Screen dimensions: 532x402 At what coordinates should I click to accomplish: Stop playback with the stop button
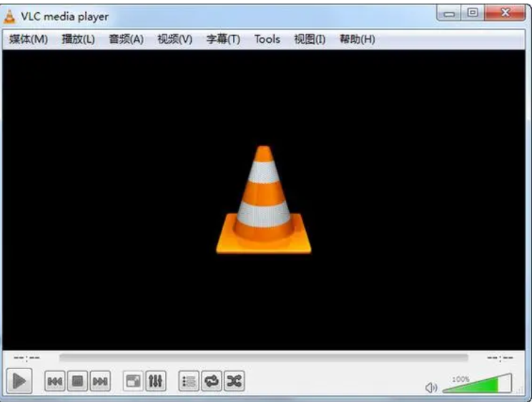pos(77,381)
